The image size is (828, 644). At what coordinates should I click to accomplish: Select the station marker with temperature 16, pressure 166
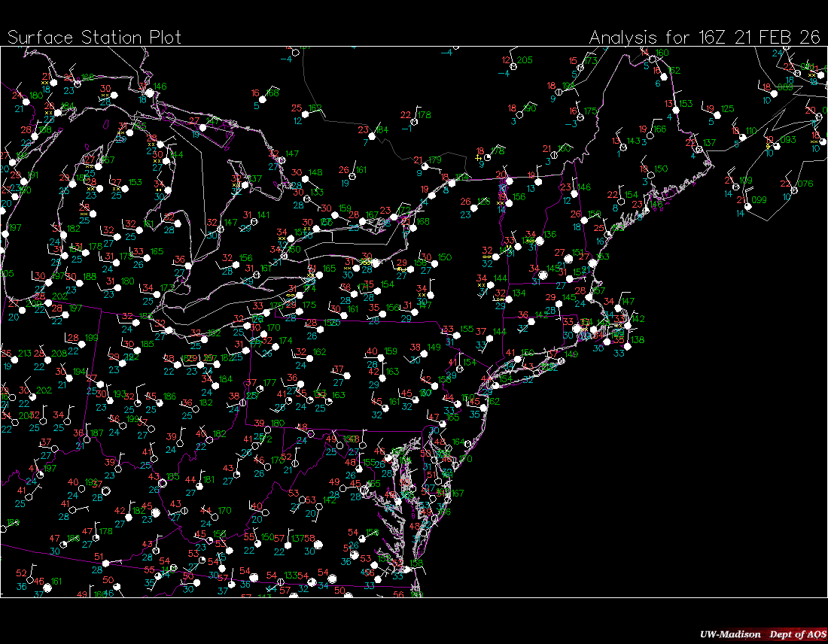262,99
